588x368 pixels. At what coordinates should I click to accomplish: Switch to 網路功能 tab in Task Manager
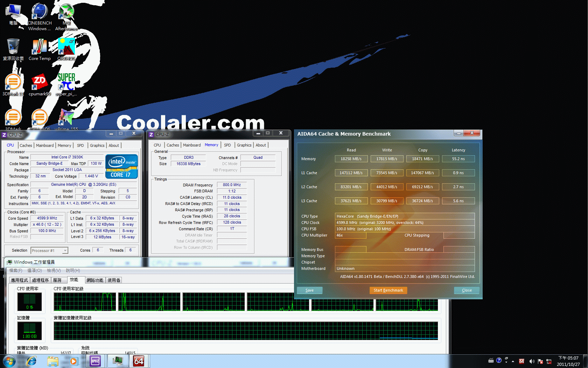[x=95, y=280]
